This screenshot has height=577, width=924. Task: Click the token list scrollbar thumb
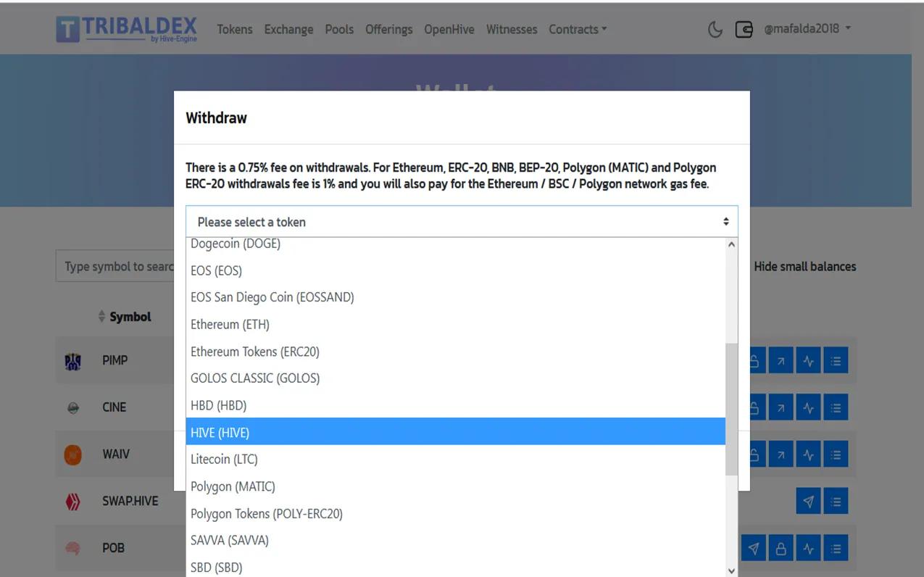(x=731, y=409)
